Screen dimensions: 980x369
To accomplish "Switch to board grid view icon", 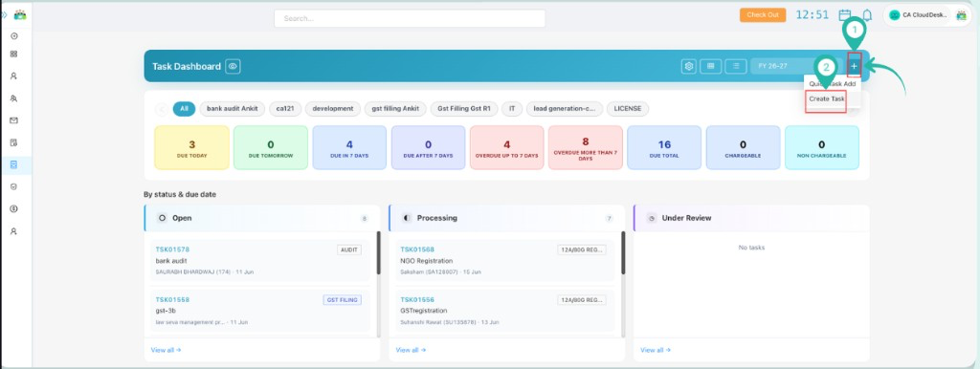I will (711, 66).
